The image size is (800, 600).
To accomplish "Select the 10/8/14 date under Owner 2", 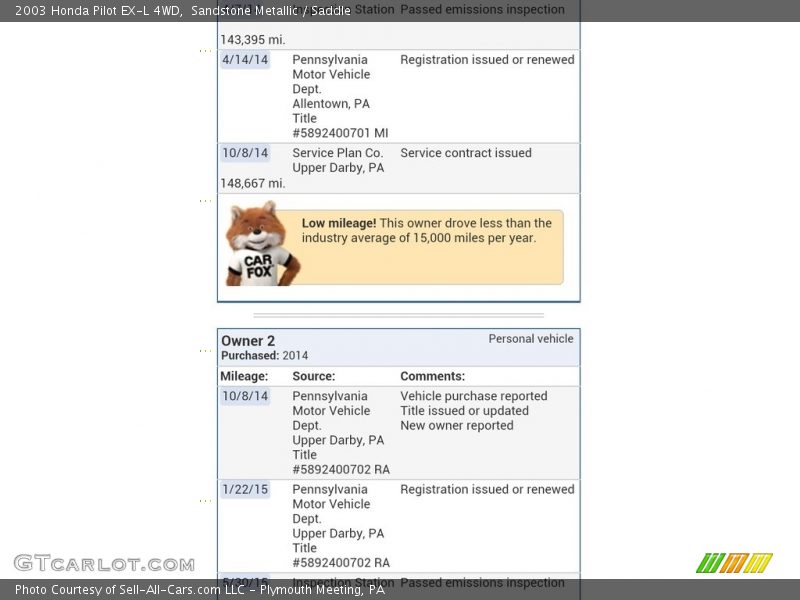I will [245, 396].
